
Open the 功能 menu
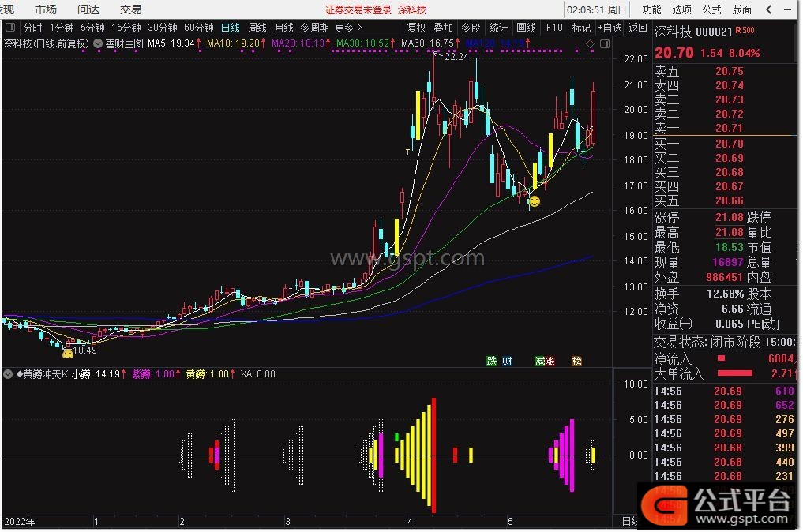tap(651, 9)
